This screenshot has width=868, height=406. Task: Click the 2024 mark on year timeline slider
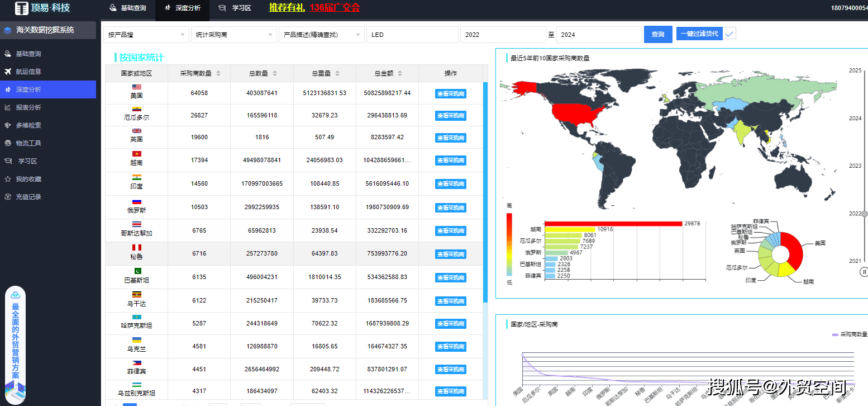855,119
